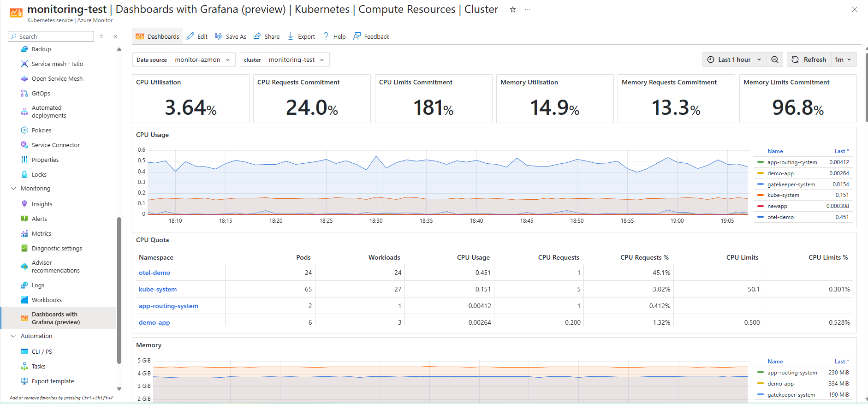The image size is (868, 404).
Task: Click the Refresh button
Action: tap(809, 60)
